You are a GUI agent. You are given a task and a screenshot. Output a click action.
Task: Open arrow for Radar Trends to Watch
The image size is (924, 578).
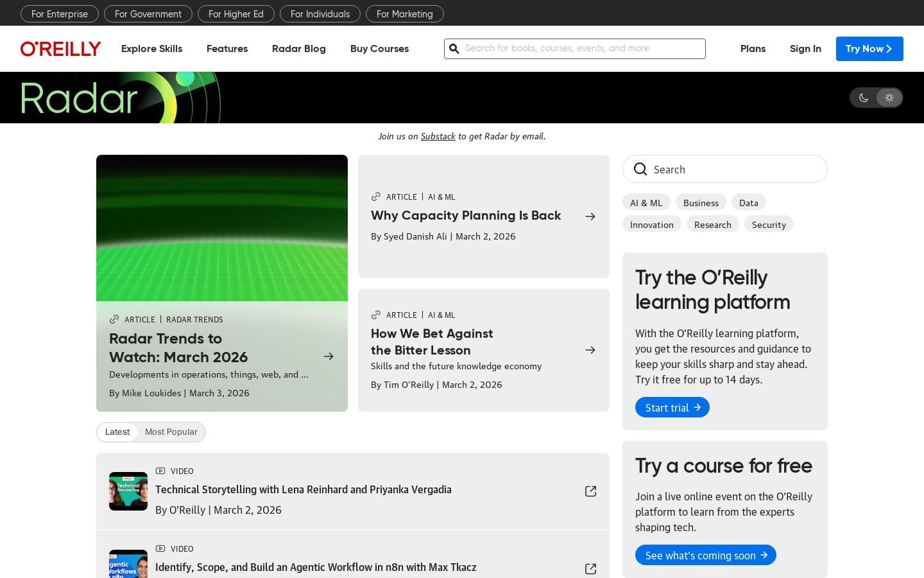click(329, 356)
